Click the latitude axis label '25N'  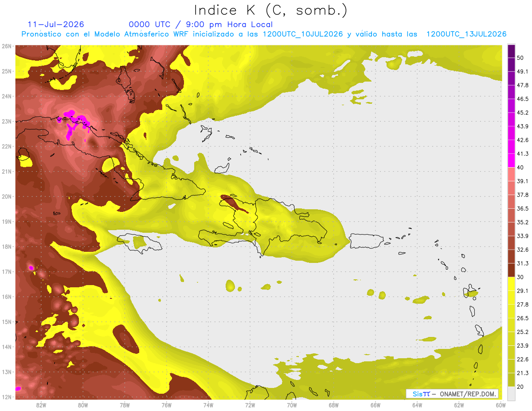[7, 71]
